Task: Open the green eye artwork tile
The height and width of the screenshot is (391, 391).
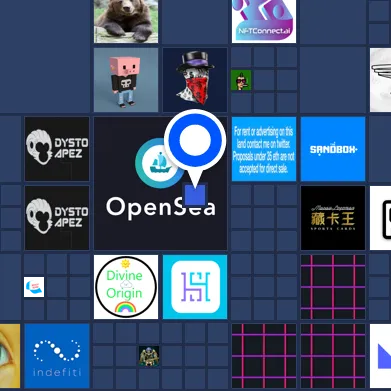Action: coord(10,356)
